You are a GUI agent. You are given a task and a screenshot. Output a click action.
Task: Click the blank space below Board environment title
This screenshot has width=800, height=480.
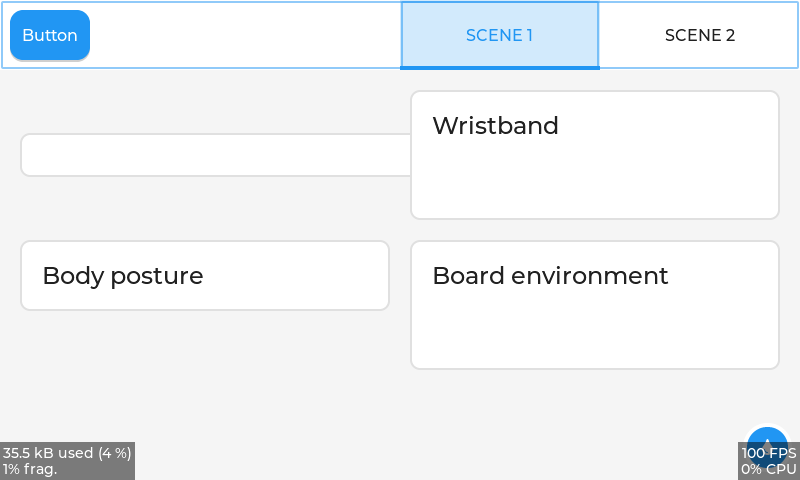pos(594,330)
